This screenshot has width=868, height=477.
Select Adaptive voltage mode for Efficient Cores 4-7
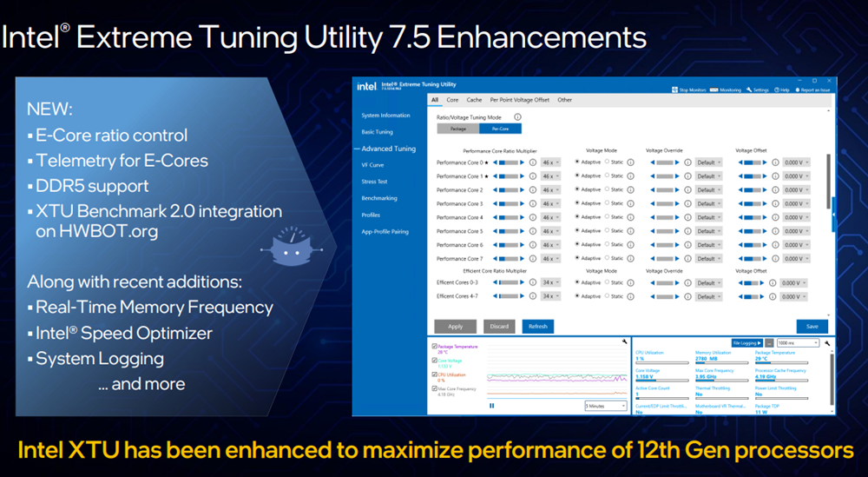tap(577, 296)
